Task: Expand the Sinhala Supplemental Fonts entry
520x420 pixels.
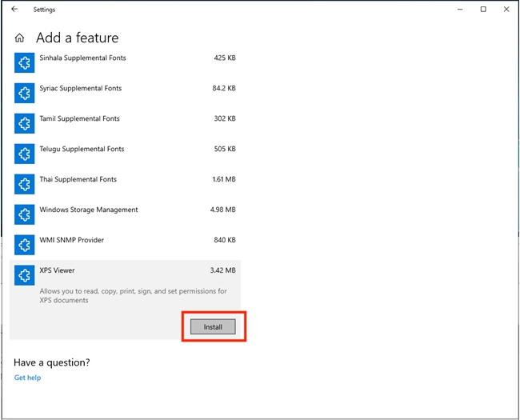Action: (x=125, y=62)
